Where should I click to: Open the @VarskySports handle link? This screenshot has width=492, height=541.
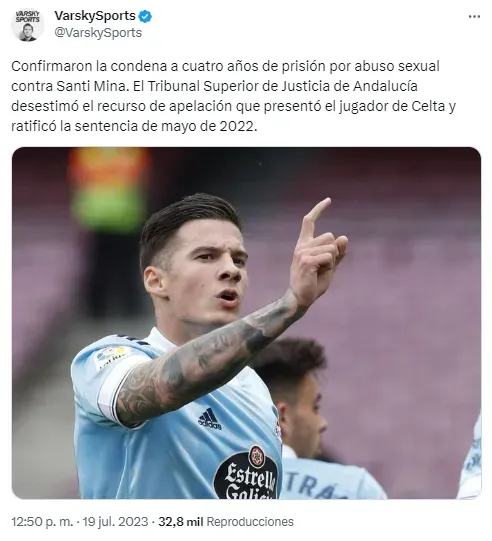coord(98,33)
